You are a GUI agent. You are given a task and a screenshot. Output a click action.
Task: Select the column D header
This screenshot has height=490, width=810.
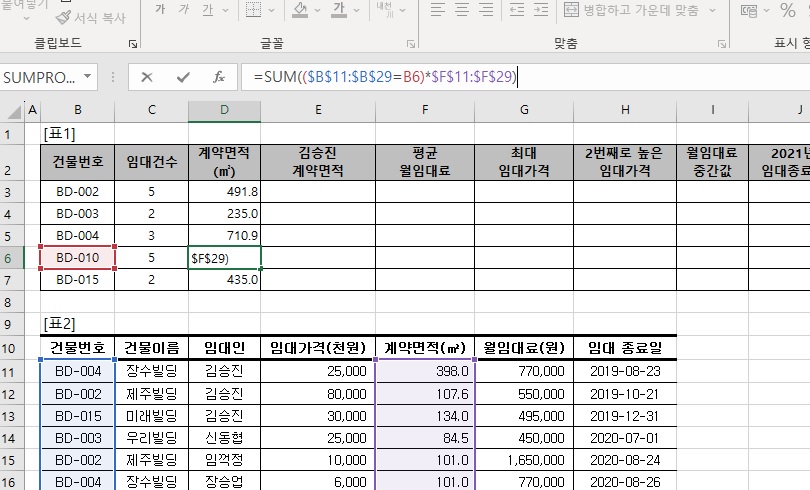point(224,109)
